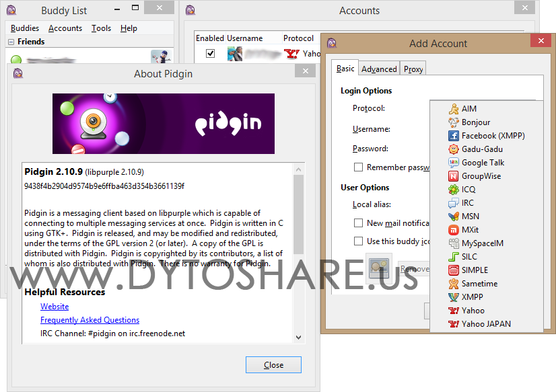Collapse the Friends group in Buddy List
The image size is (556, 392).
pos(11,42)
